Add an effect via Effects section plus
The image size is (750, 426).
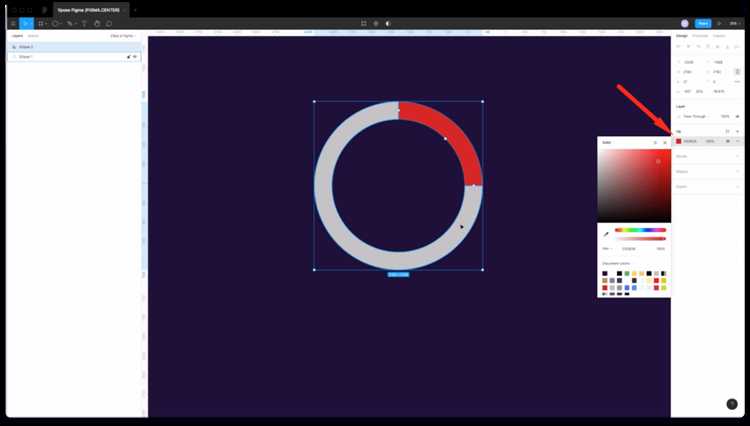737,172
